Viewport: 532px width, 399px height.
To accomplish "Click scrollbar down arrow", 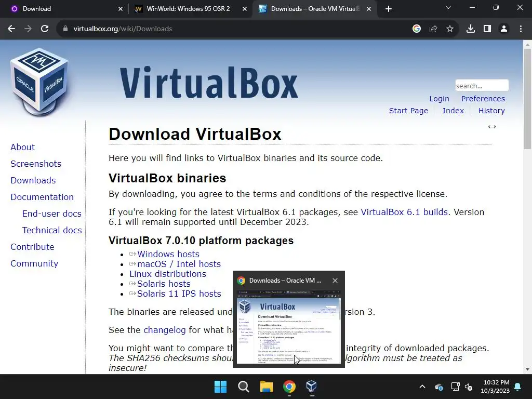I will 527,369.
